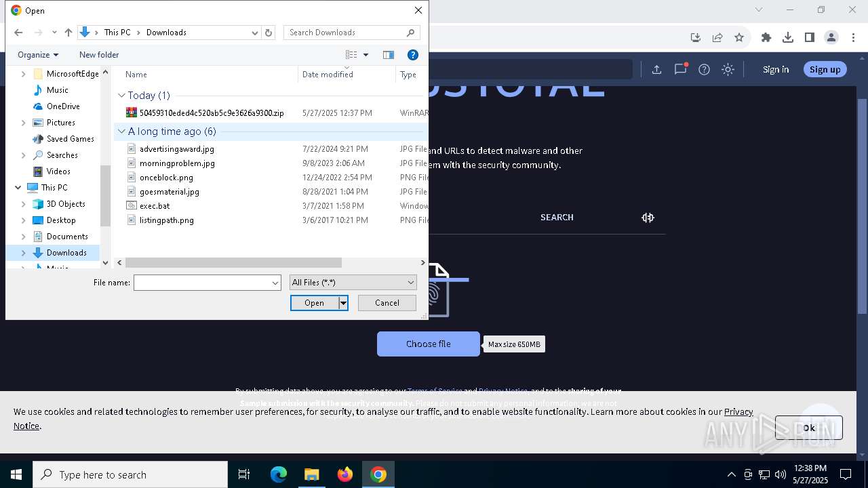Screen dimensions: 868x488
Task: Expand the Documents tree node
Action: [24, 237]
